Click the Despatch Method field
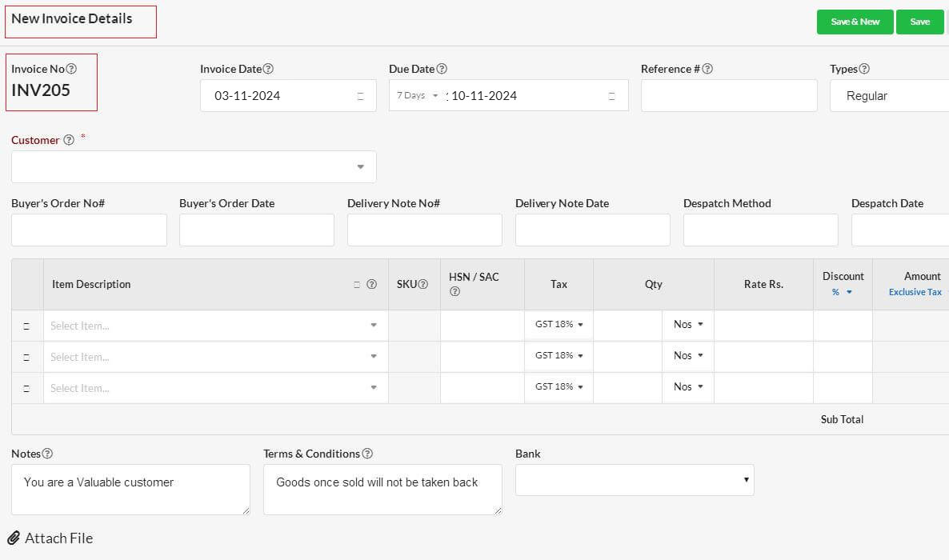949x560 pixels. [760, 230]
